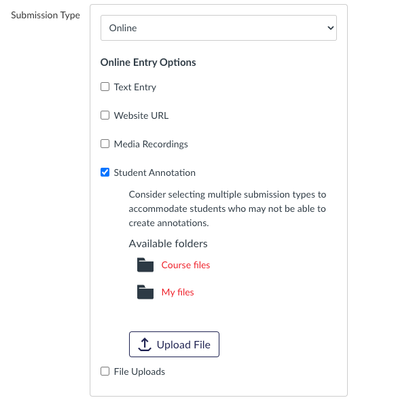Expand the My files folder link
Screen dimensions: 394x400
point(178,292)
